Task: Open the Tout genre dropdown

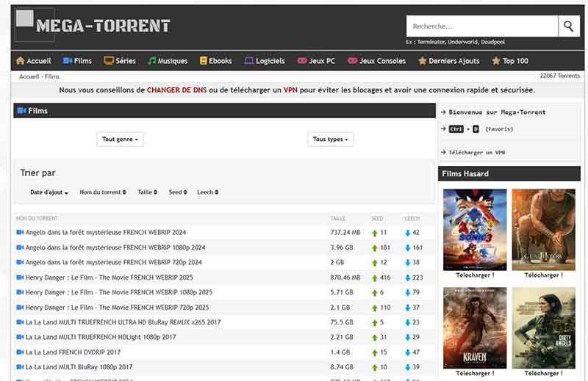Action: tap(120, 139)
